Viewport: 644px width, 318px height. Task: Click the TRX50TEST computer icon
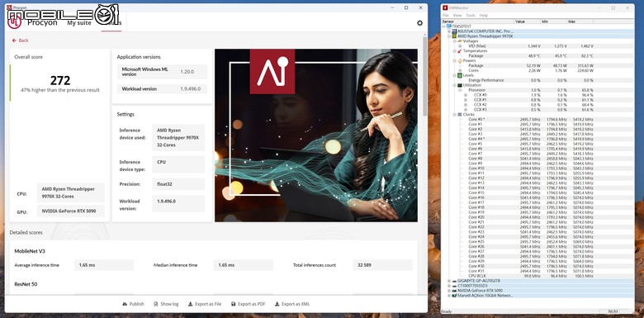coord(449,26)
